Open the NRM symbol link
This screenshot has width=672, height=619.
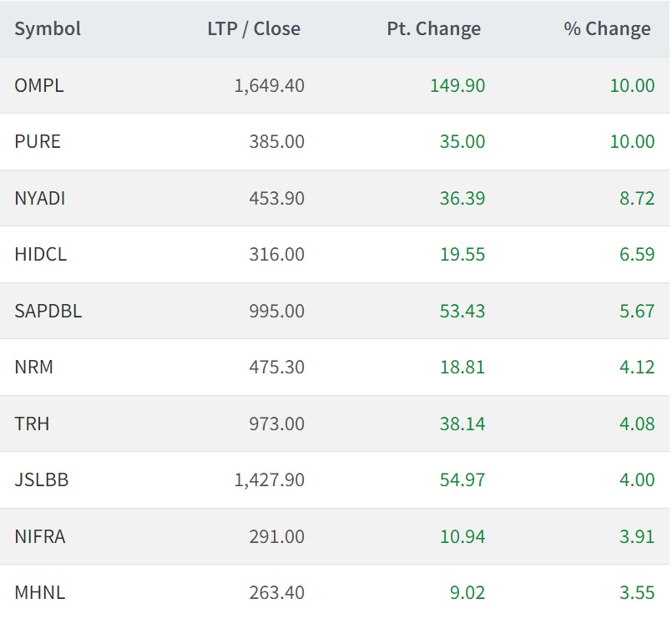(34, 367)
